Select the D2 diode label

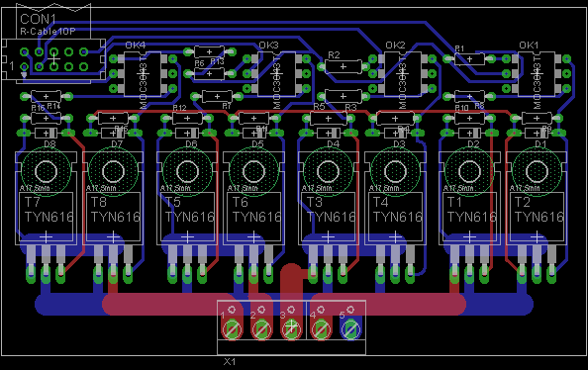pos(473,144)
